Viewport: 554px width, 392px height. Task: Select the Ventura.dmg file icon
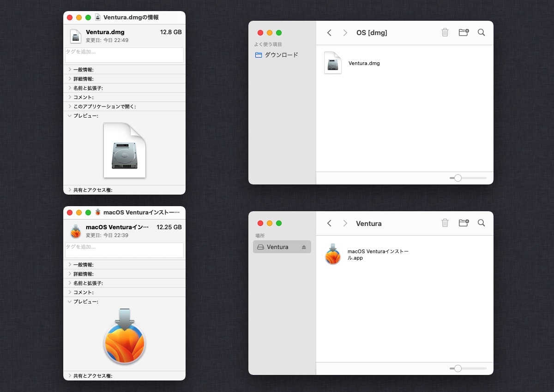(x=333, y=63)
